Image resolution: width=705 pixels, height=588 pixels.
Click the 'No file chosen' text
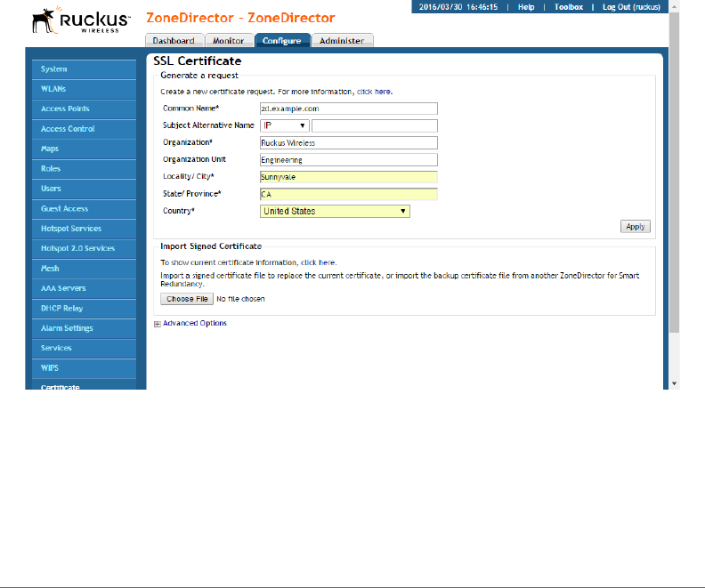[x=240, y=299]
